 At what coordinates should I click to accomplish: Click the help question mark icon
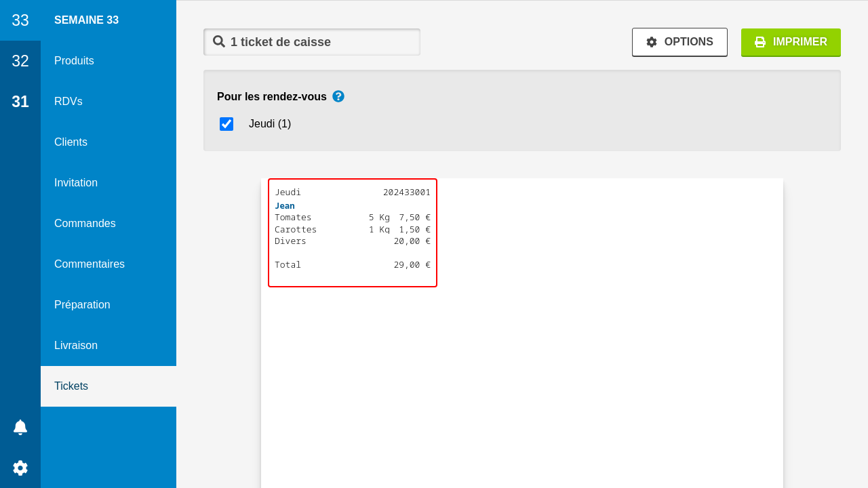coord(338,96)
